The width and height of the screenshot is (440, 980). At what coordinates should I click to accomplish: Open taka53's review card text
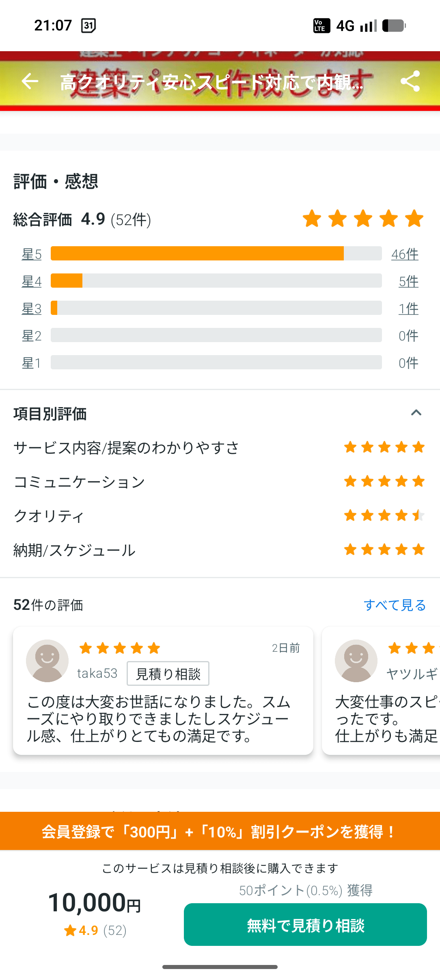[158, 719]
